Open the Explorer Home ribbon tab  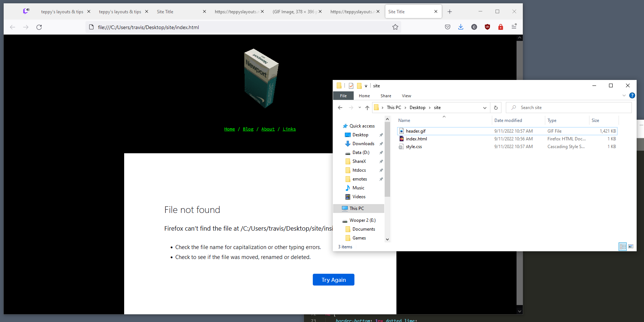pyautogui.click(x=364, y=96)
